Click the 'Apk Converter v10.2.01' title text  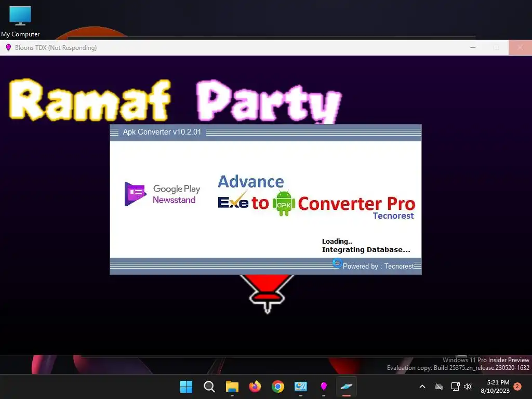pyautogui.click(x=162, y=132)
